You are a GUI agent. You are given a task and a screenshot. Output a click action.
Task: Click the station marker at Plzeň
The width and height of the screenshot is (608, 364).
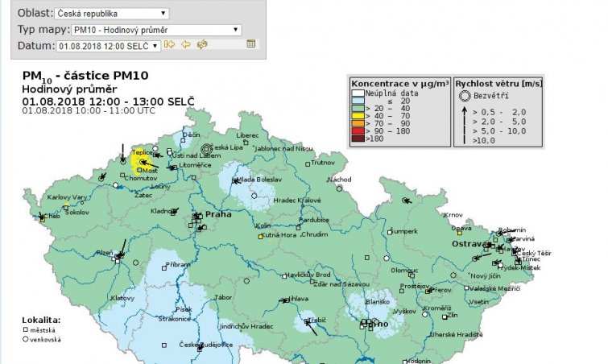pos(118,258)
